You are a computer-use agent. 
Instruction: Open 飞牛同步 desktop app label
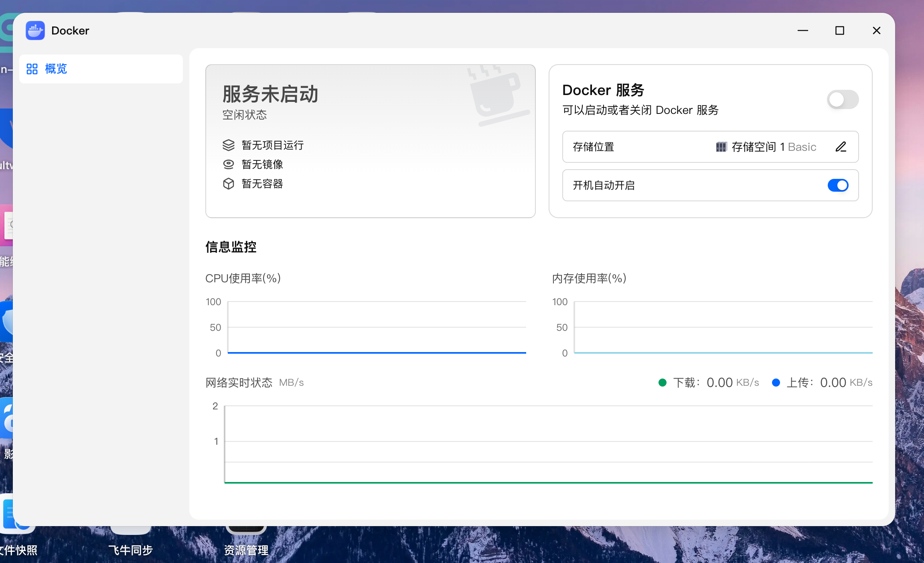point(131,550)
